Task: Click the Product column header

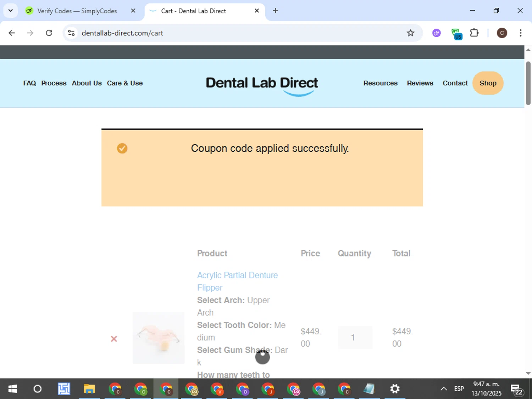Action: tap(212, 253)
